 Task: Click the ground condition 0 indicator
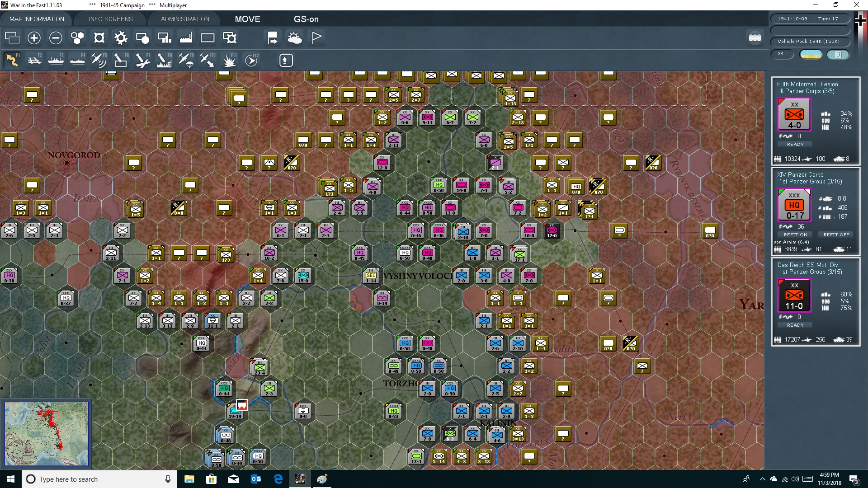838,54
